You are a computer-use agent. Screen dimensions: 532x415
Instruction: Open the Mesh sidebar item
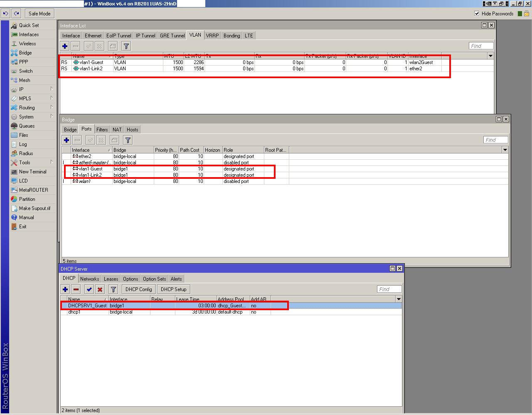[25, 80]
